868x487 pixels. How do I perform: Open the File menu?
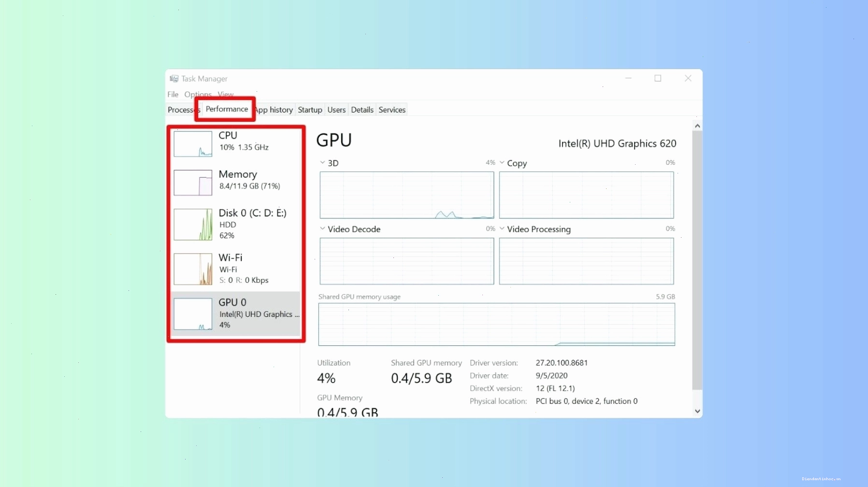[x=173, y=94]
